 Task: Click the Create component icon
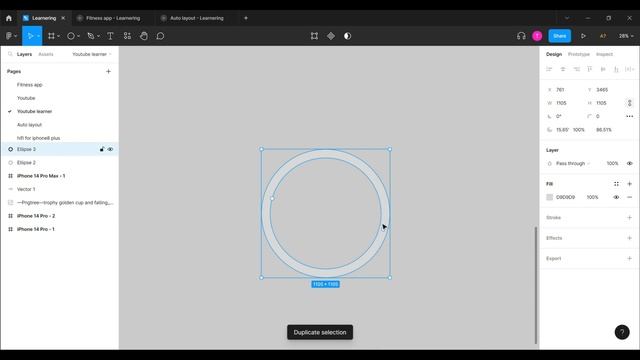click(331, 36)
